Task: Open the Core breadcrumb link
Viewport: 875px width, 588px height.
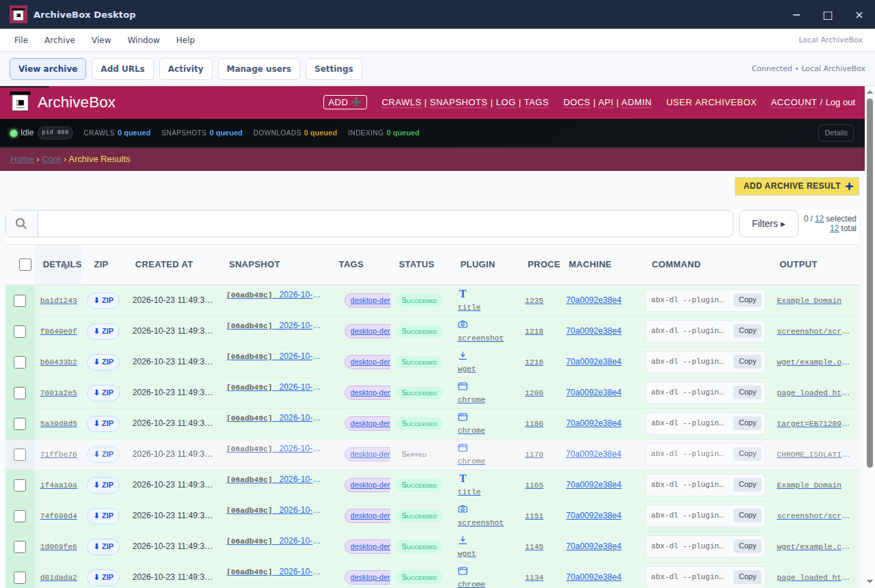Action: tap(51, 159)
